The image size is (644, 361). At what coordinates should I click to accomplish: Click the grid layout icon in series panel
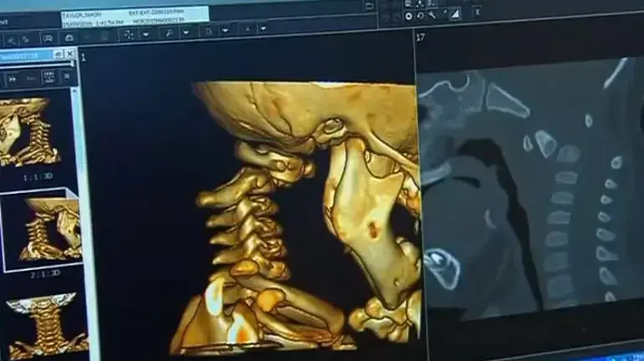coord(49,77)
